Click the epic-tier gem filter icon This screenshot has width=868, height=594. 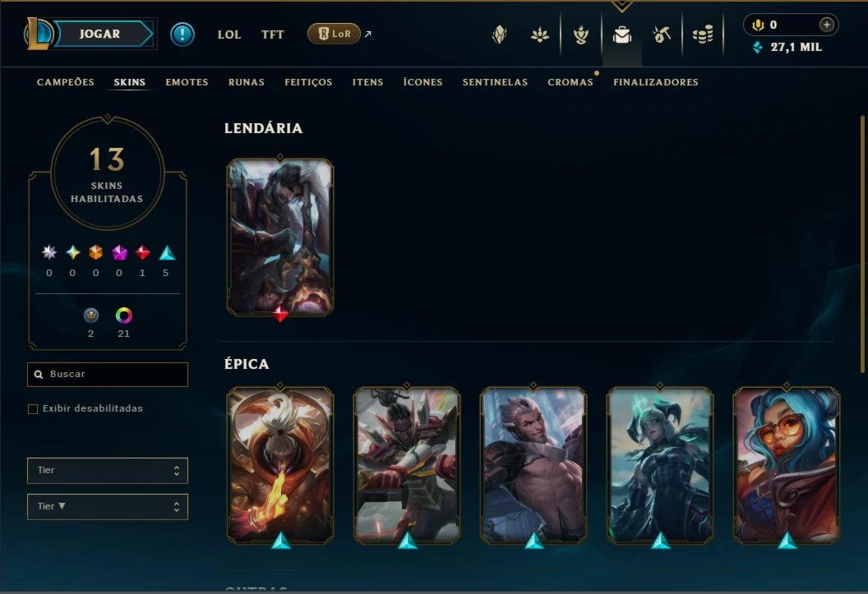(x=167, y=253)
